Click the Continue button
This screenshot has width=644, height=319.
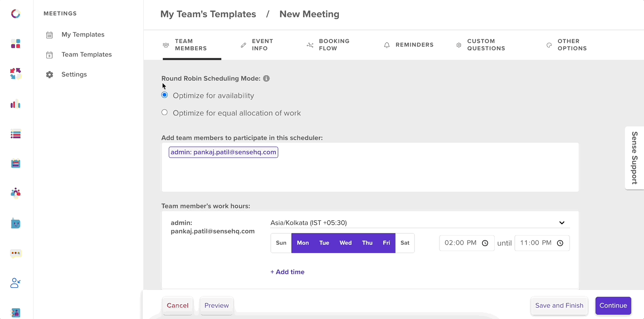tap(613, 305)
